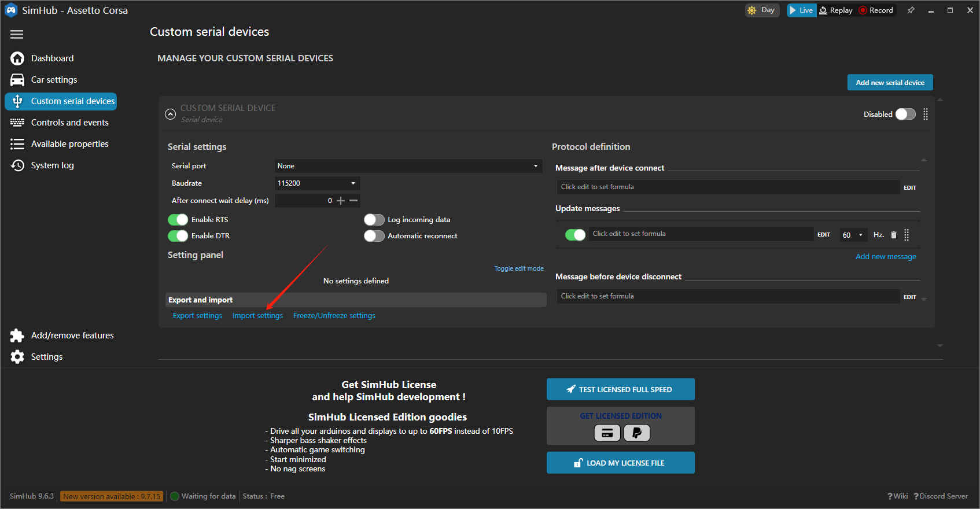Click the Add/remove features puzzle icon
Viewport: 980px width, 509px height.
click(17, 335)
